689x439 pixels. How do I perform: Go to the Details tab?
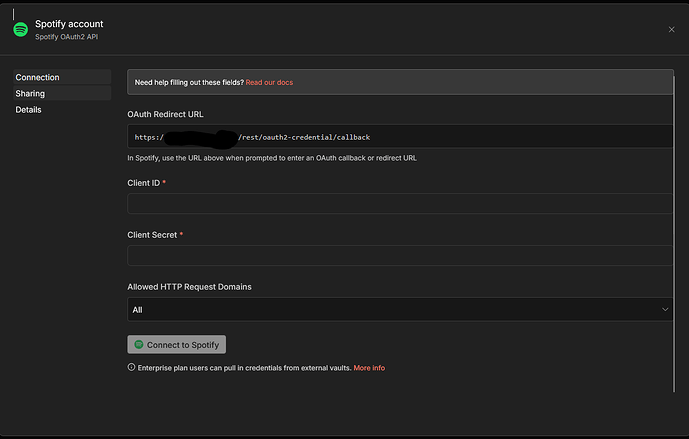[29, 109]
